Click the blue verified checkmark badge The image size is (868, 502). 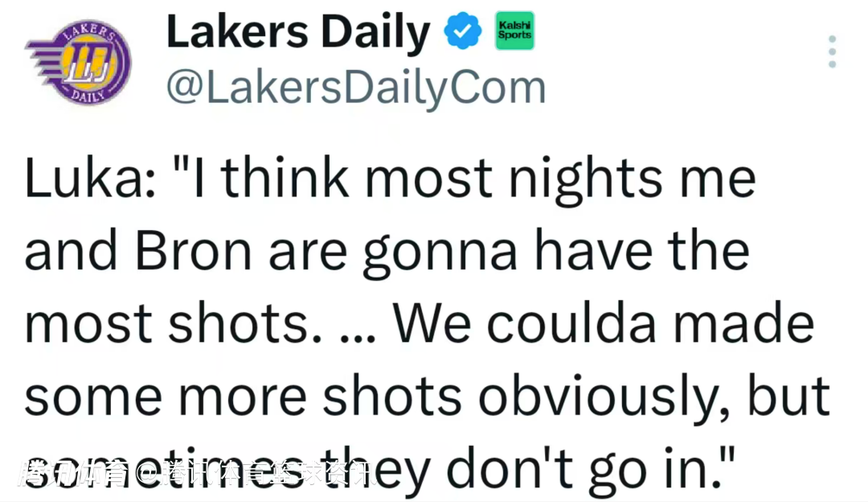coord(464,35)
